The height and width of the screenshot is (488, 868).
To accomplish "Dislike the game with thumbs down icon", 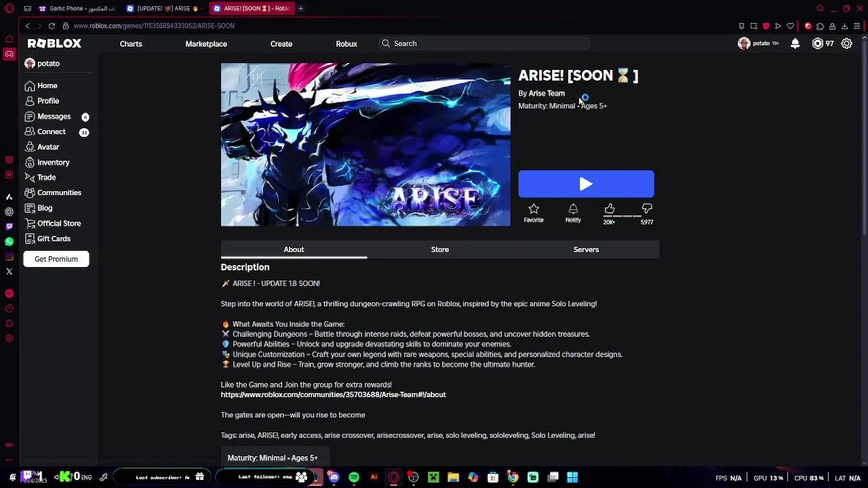I will 647,209.
